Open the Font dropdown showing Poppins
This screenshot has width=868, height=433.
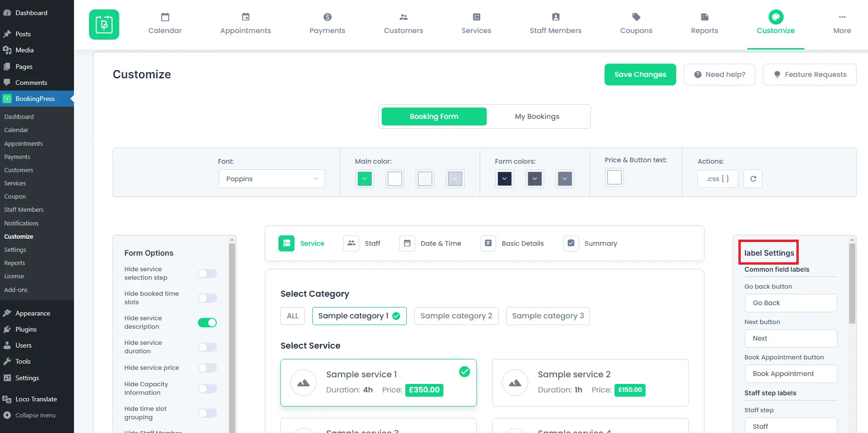pos(272,179)
